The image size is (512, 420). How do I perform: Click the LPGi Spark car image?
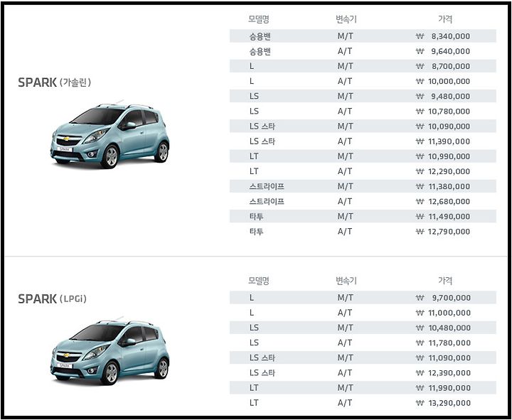coord(110,352)
